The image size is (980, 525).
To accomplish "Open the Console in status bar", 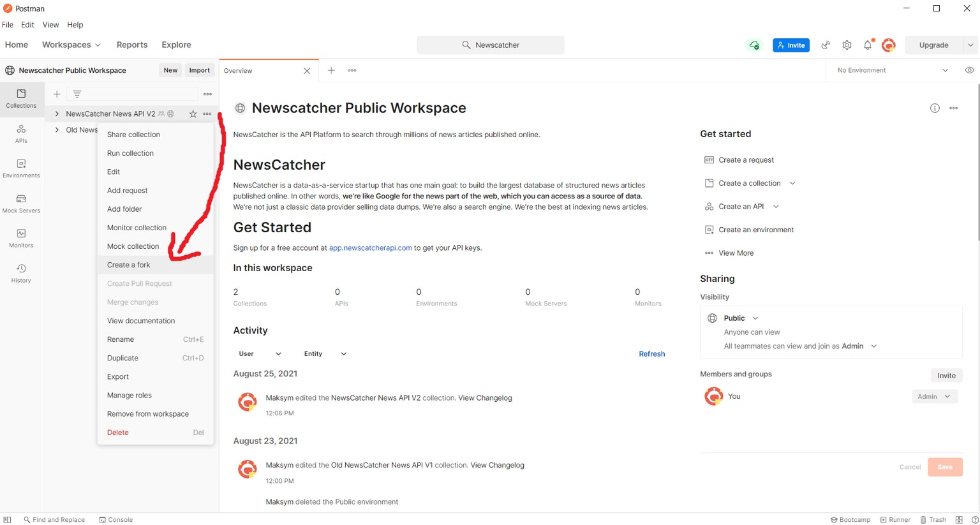I will click(x=115, y=519).
